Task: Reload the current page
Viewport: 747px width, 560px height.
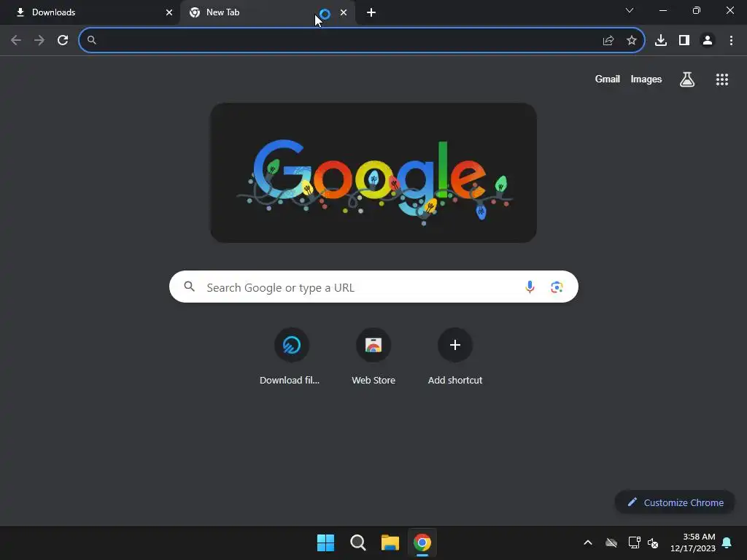Action: point(63,40)
